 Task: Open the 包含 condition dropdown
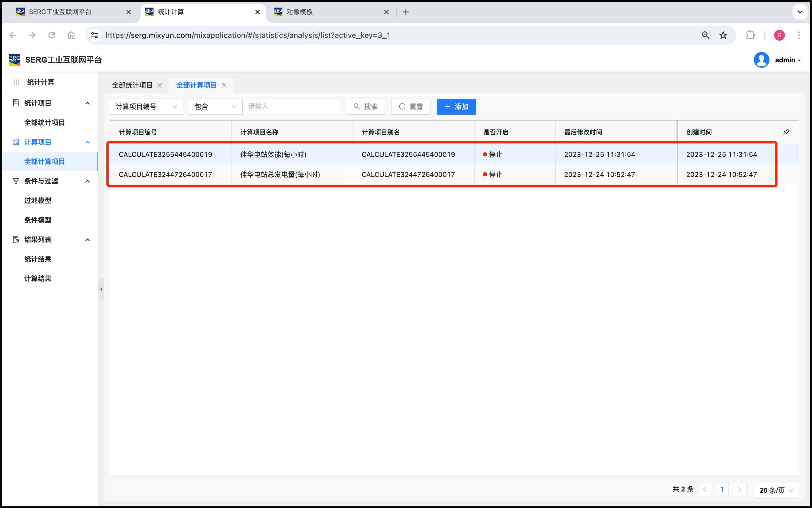coord(215,106)
